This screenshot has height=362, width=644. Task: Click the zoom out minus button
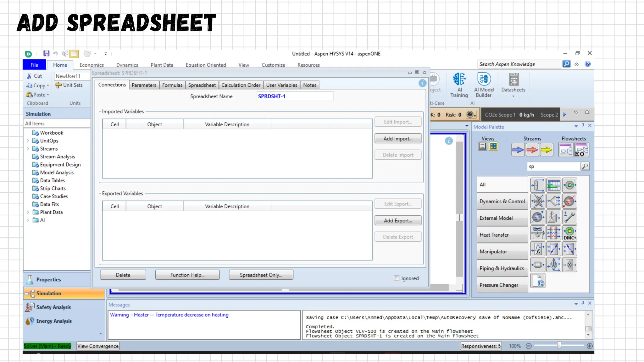point(529,346)
